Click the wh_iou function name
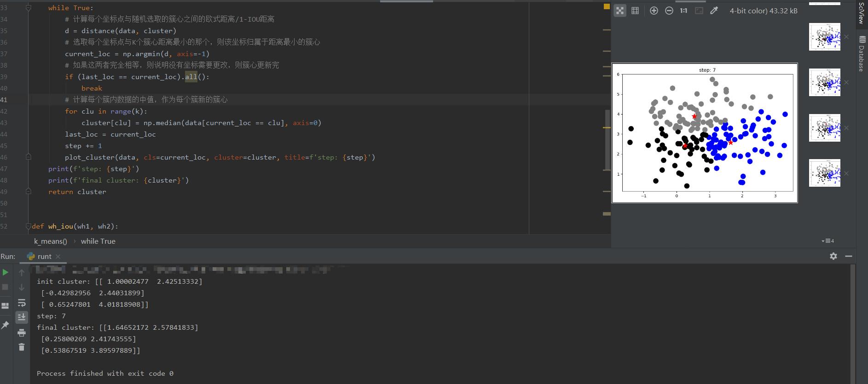This screenshot has height=384, width=868. pos(61,226)
